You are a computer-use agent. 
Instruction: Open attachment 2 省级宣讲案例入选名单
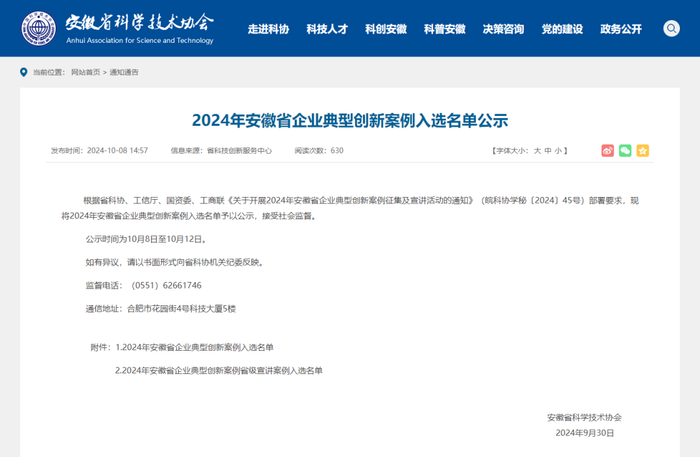(219, 370)
